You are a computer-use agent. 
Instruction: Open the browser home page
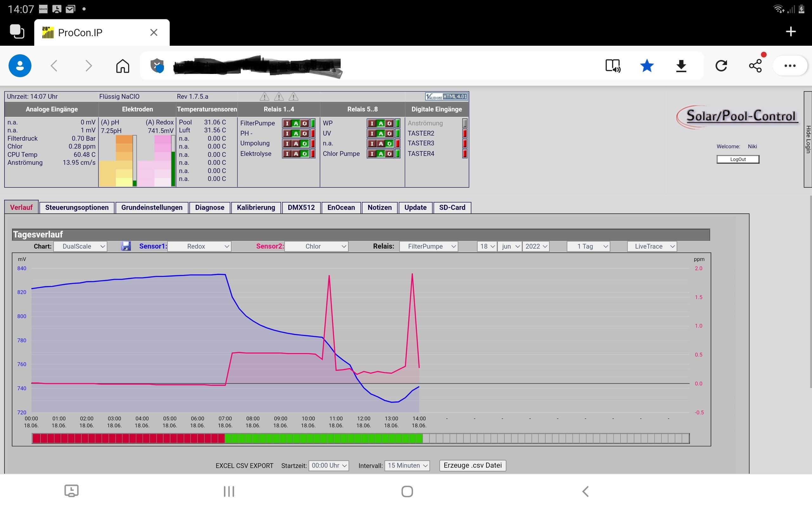(122, 66)
